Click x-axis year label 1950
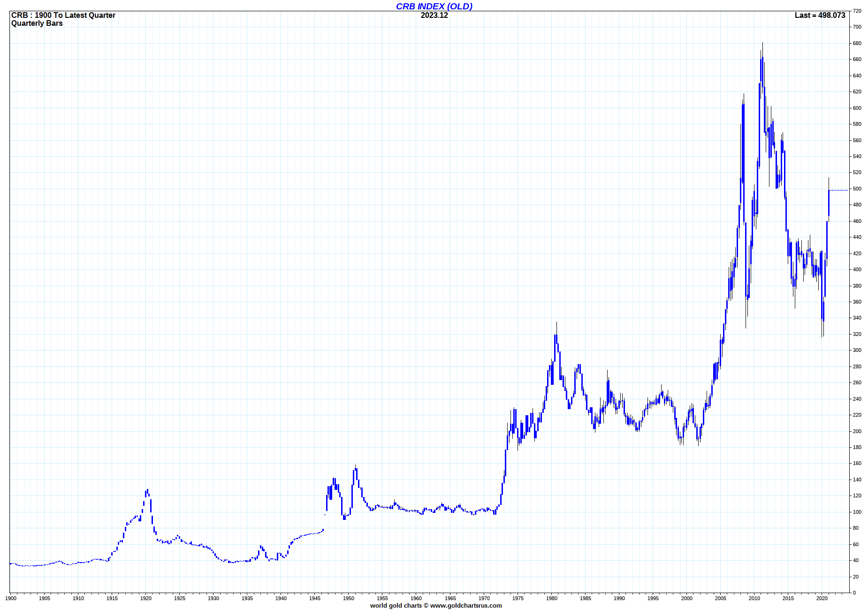 pyautogui.click(x=349, y=598)
